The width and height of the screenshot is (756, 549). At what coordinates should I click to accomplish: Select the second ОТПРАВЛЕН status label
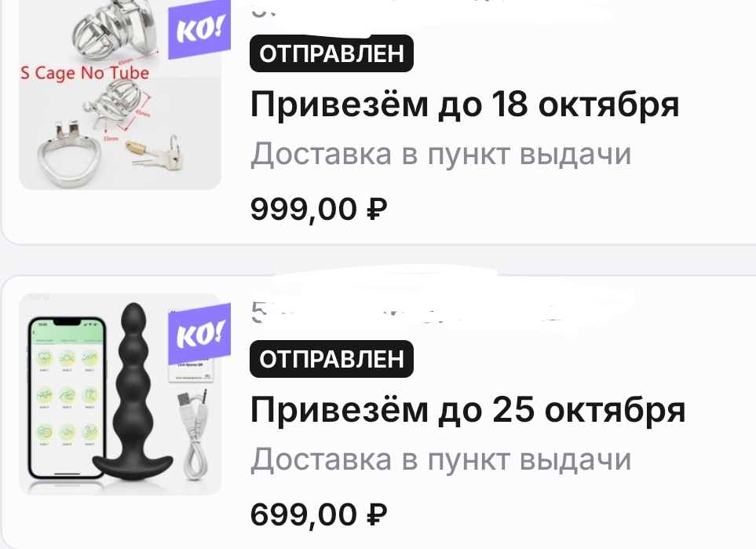point(332,359)
